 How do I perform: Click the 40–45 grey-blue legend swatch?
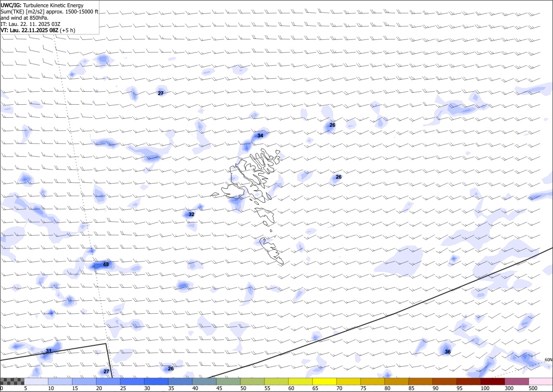pyautogui.click(x=204, y=381)
